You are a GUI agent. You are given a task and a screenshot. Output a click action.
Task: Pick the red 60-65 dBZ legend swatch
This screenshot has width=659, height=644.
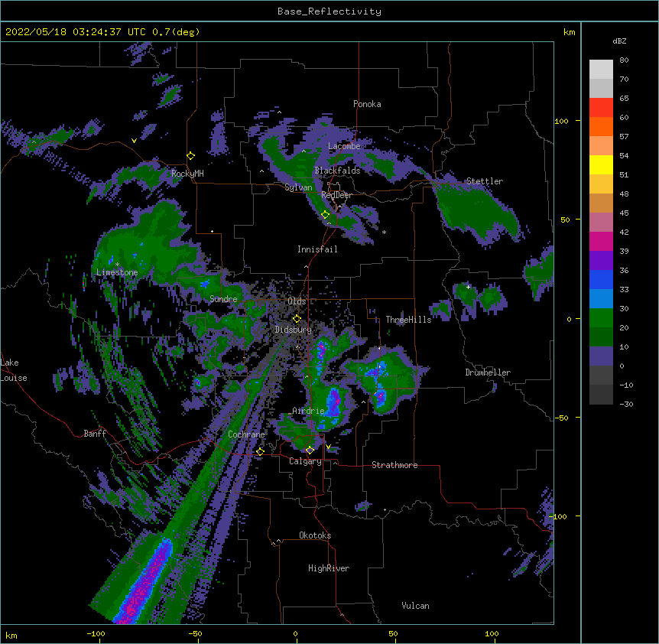tap(601, 108)
